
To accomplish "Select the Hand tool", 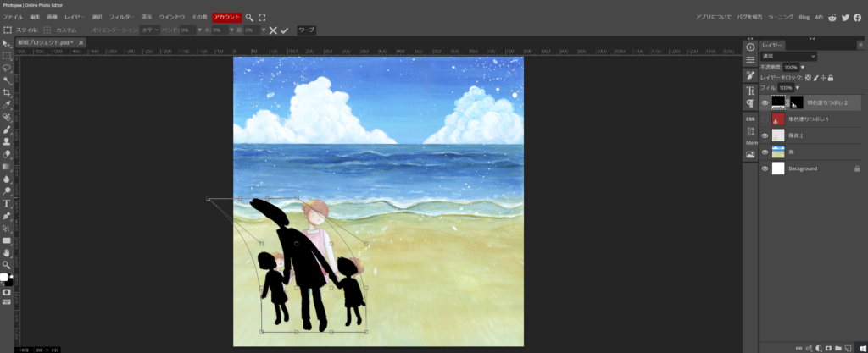I will coord(7,252).
